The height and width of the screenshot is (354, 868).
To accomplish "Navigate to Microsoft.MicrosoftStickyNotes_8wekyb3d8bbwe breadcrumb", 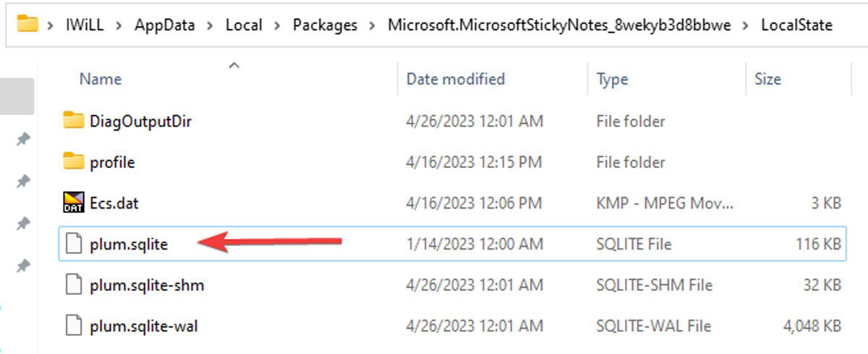I will click(559, 25).
